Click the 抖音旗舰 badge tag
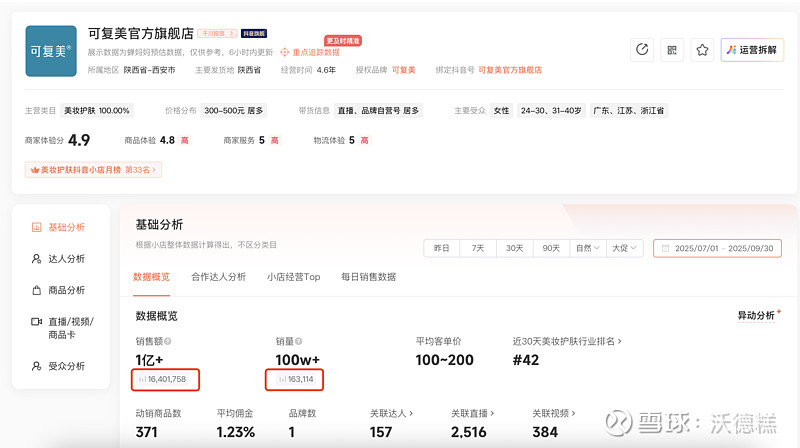The width and height of the screenshot is (800, 448). click(254, 33)
